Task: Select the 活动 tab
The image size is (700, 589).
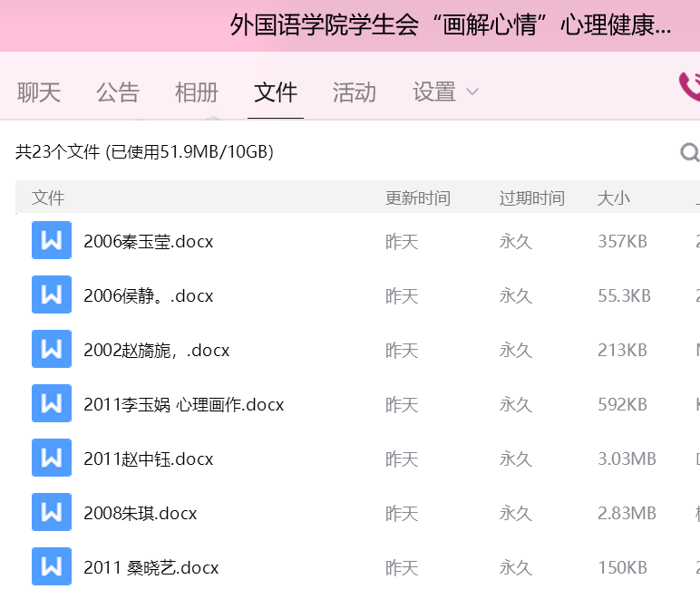Action: (x=355, y=92)
